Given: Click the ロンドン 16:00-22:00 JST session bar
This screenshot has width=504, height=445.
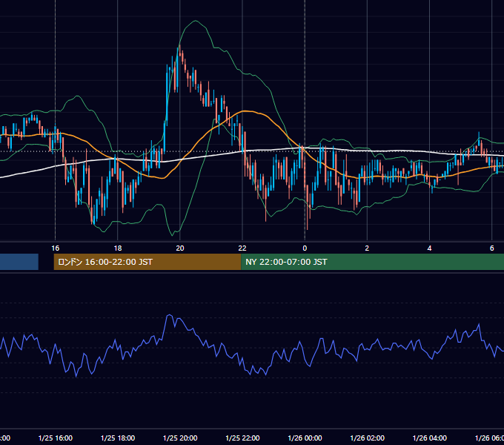Looking at the screenshot, I should coord(147,262).
